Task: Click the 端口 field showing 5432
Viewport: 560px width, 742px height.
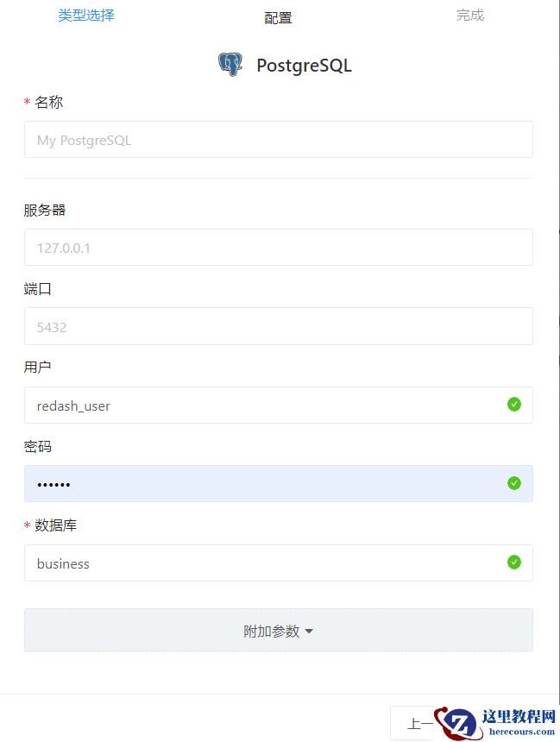Action: click(278, 326)
